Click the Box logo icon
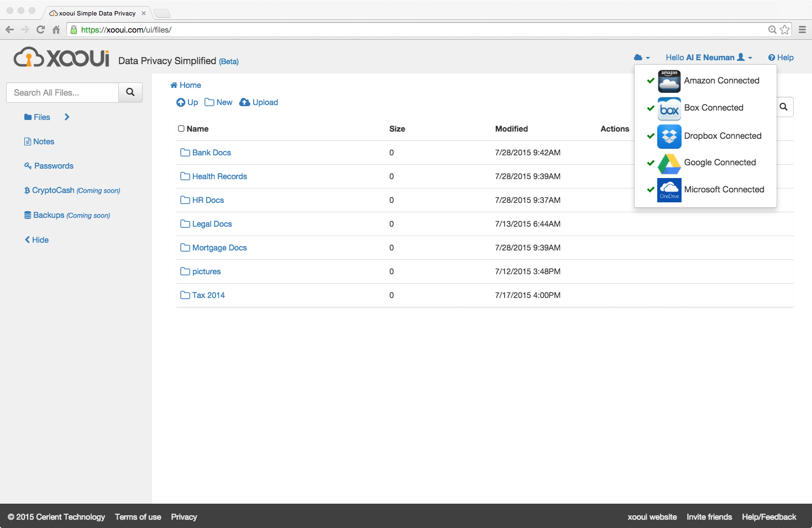Image resolution: width=812 pixels, height=528 pixels. pos(669,109)
